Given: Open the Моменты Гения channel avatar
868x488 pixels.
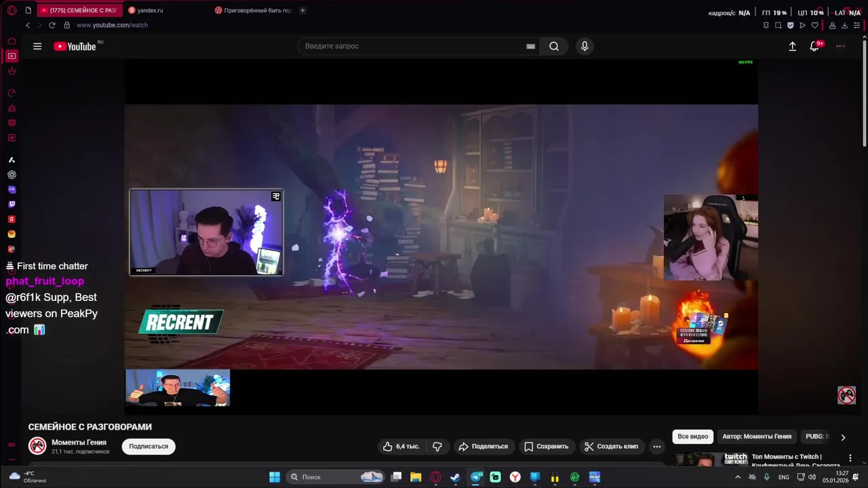Looking at the screenshot, I should 37,446.
